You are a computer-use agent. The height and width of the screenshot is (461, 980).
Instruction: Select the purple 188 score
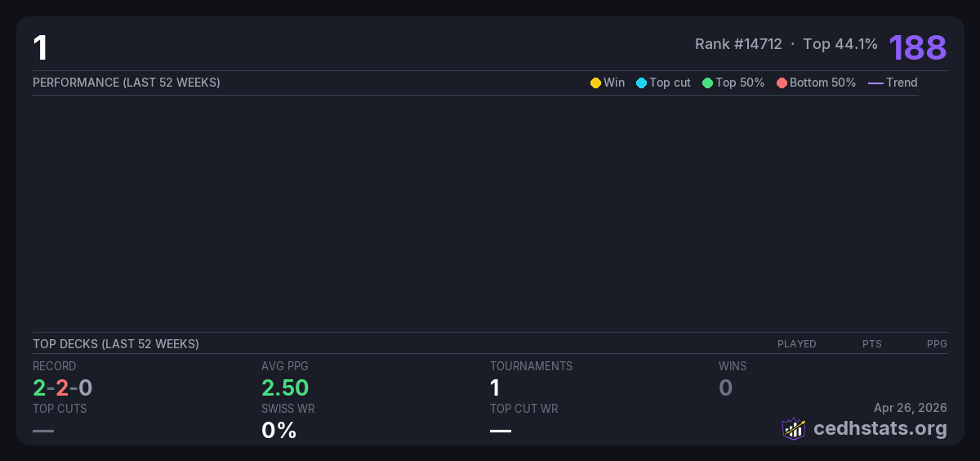coord(917,47)
